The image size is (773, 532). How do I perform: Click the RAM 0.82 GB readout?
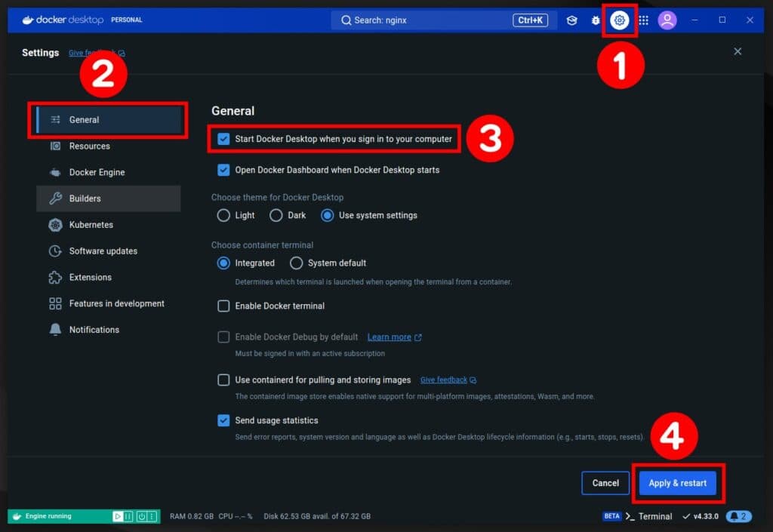[x=191, y=516]
